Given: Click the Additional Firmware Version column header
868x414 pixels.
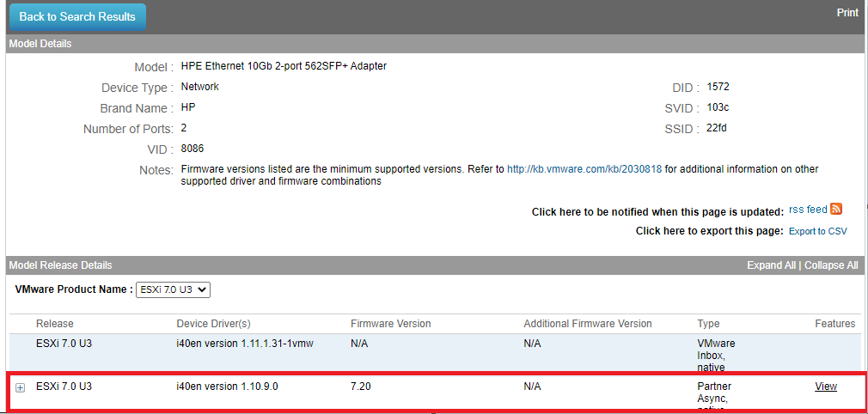Looking at the screenshot, I should [x=588, y=323].
